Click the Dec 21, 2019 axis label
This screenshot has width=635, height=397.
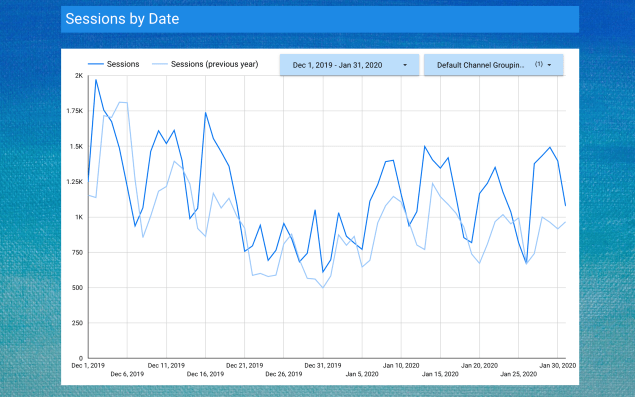tap(245, 365)
